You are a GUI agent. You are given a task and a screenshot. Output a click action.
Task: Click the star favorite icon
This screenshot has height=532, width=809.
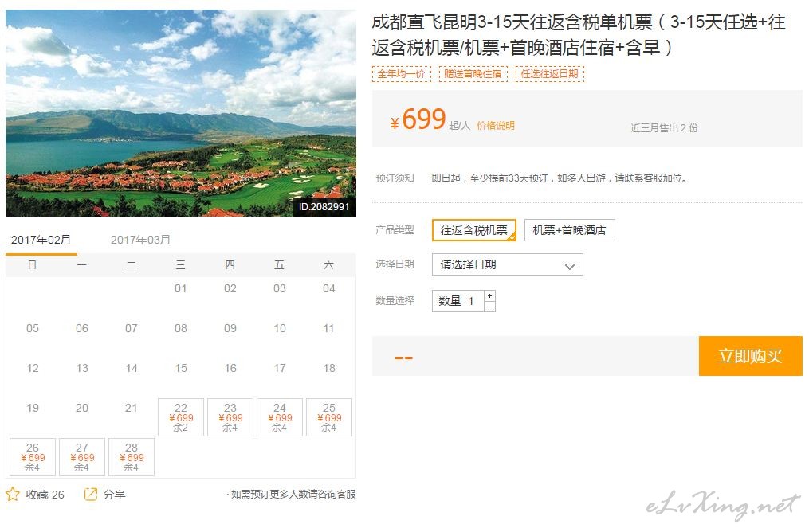[13, 495]
